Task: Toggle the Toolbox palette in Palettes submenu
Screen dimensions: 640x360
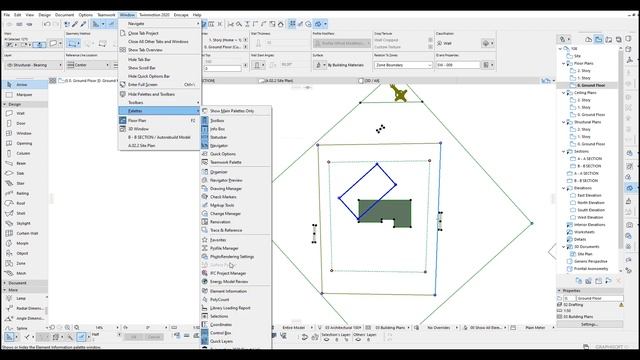Action: click(x=236, y=121)
